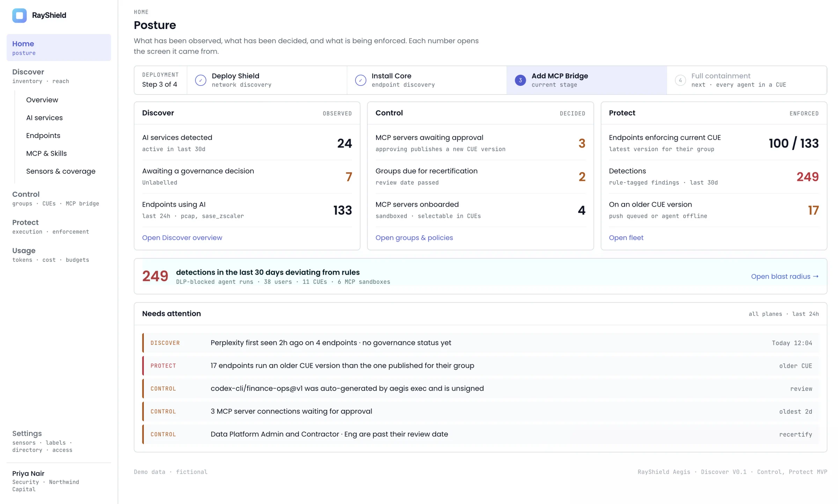Click the Open fleet link

[626, 238]
